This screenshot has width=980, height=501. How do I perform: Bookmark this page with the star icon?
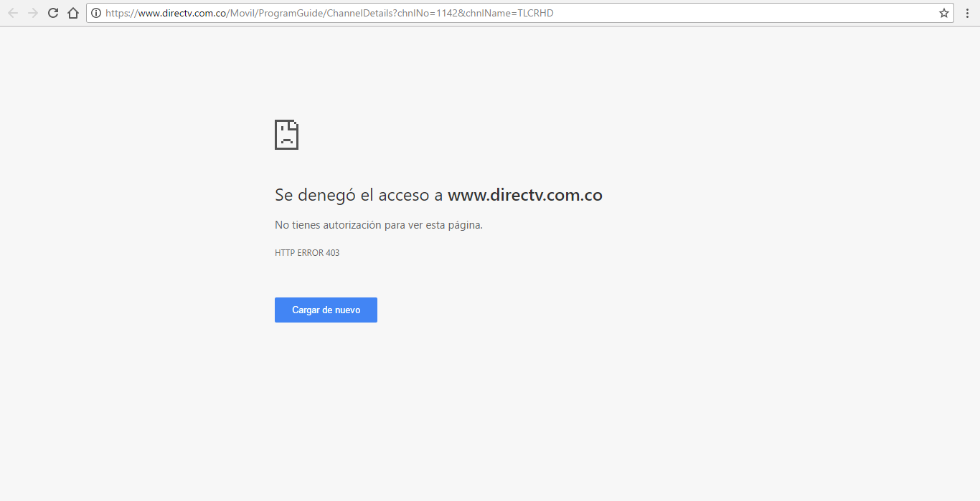944,13
